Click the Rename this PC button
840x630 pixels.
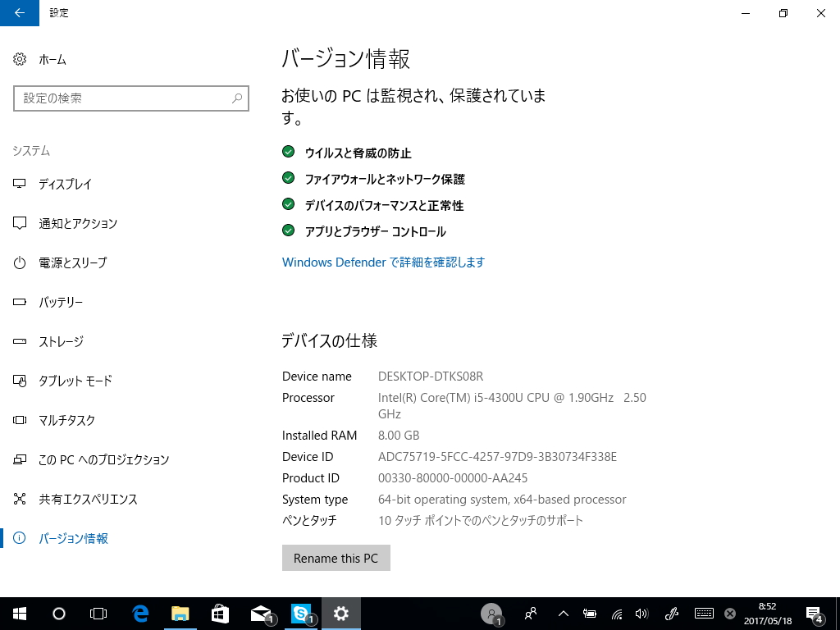336,558
